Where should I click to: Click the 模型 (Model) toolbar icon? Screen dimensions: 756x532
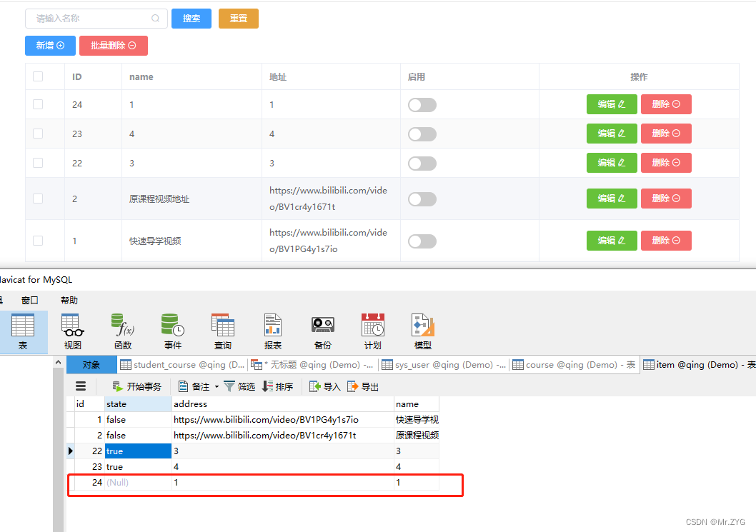[x=422, y=330]
